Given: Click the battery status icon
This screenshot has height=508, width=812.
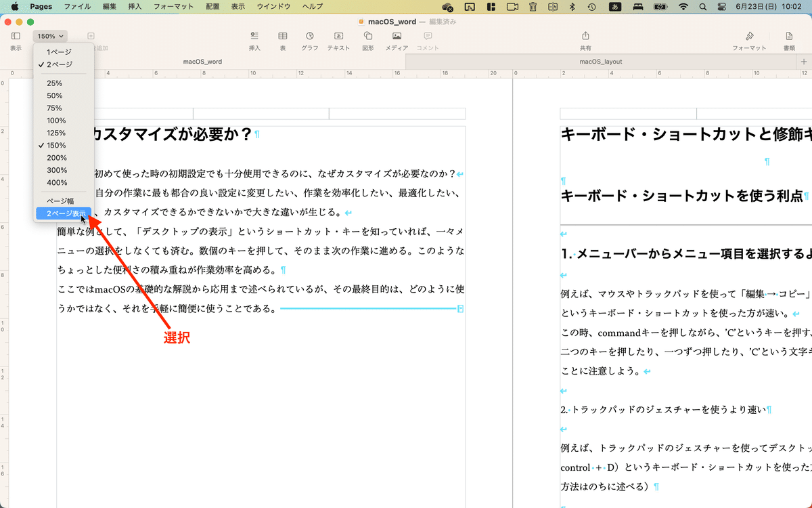Looking at the screenshot, I should point(661,6).
